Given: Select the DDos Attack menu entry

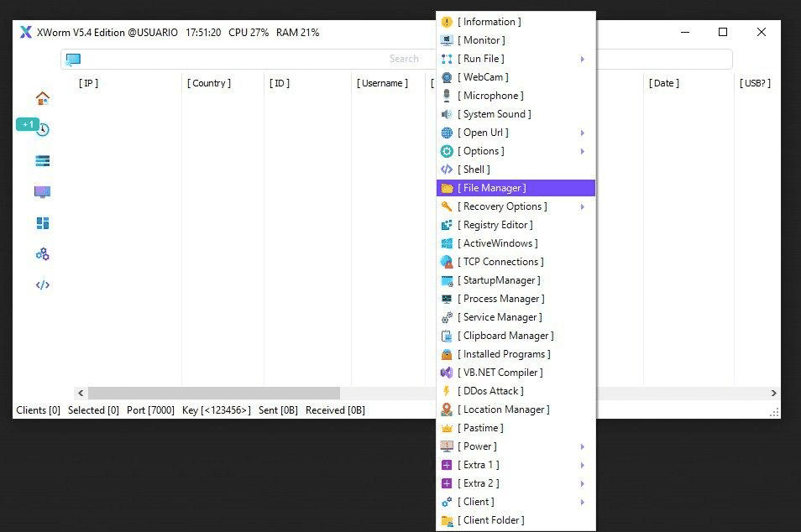Looking at the screenshot, I should tap(516, 391).
